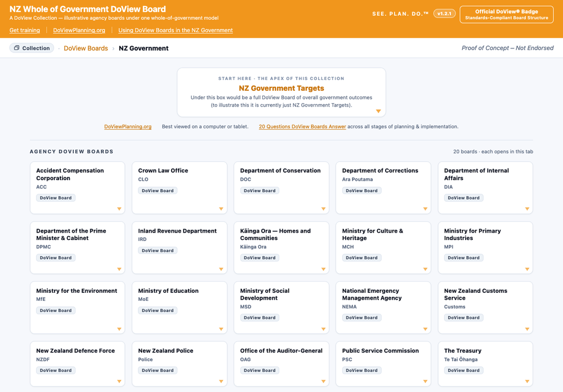Go to DoView Boards breadcrumb
Screen dimensions: 563x392
pyautogui.click(x=86, y=48)
